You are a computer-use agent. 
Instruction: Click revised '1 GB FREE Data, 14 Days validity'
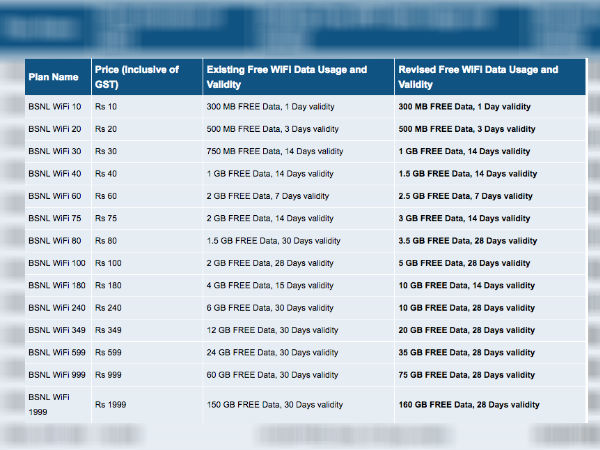(464, 151)
